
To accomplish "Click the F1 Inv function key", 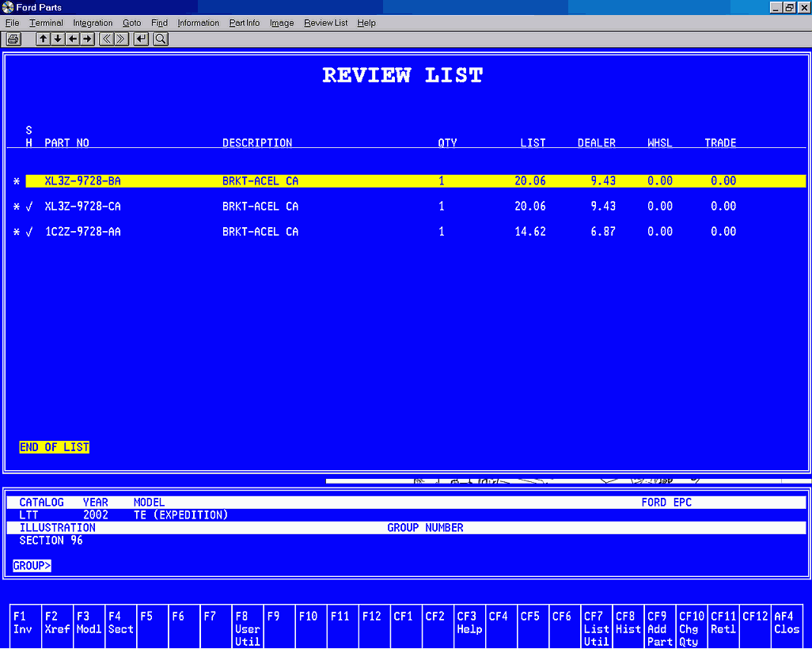I will pos(25,626).
